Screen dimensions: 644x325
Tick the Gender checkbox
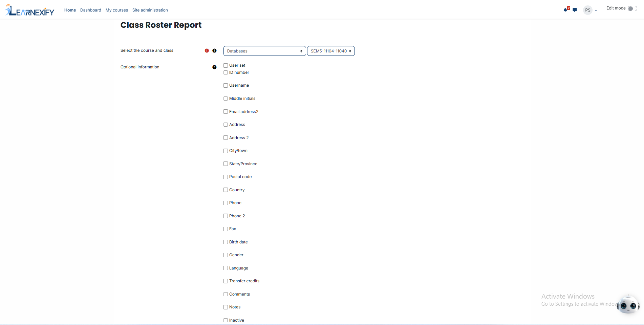point(226,255)
